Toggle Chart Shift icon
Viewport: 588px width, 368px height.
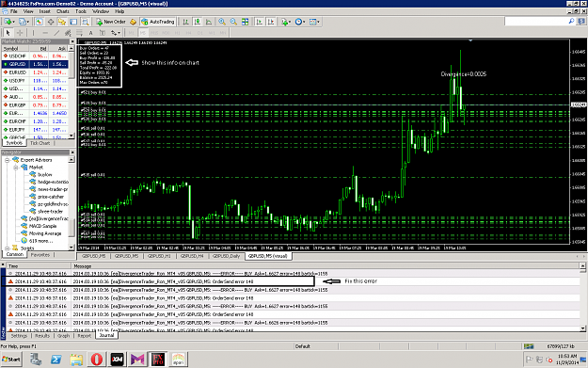pyautogui.click(x=271, y=22)
